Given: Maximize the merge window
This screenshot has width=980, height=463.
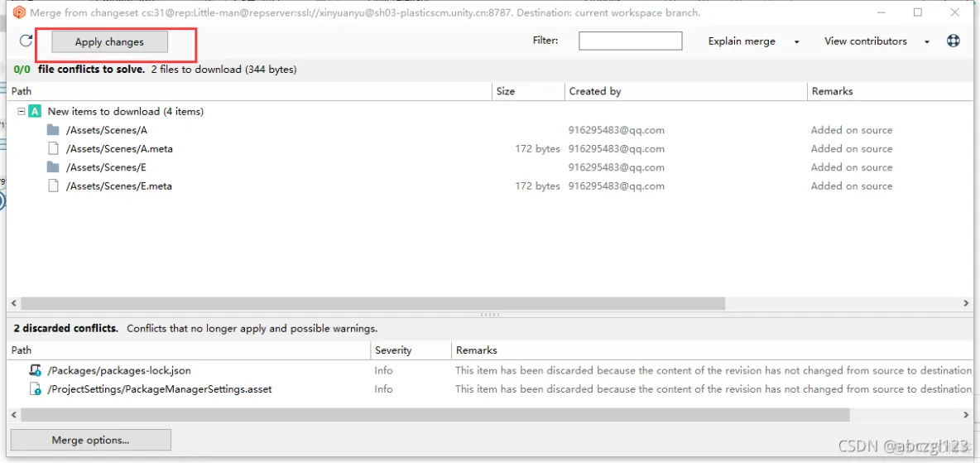Looking at the screenshot, I should pos(917,12).
